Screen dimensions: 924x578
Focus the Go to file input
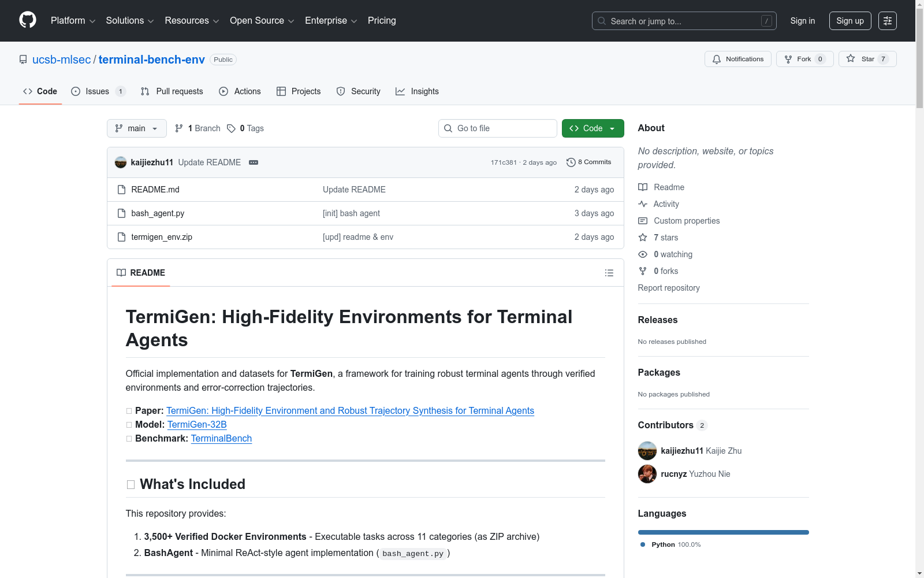point(498,128)
